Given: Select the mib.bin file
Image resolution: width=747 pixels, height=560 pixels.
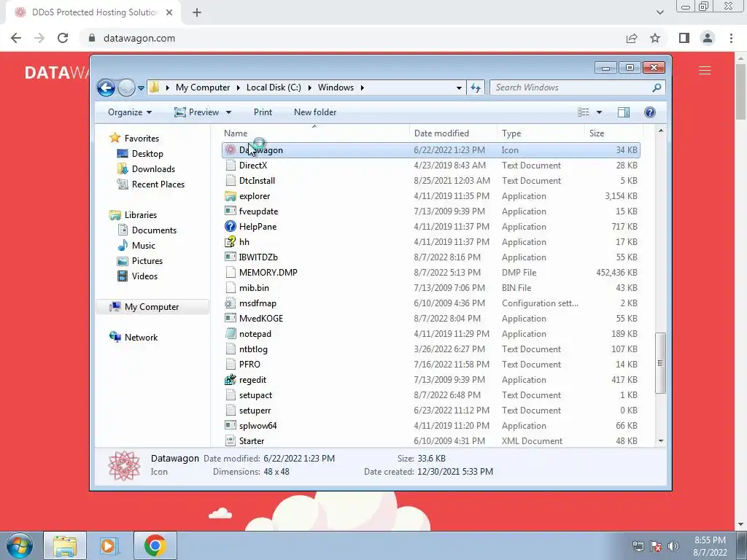Looking at the screenshot, I should [430, 288].
